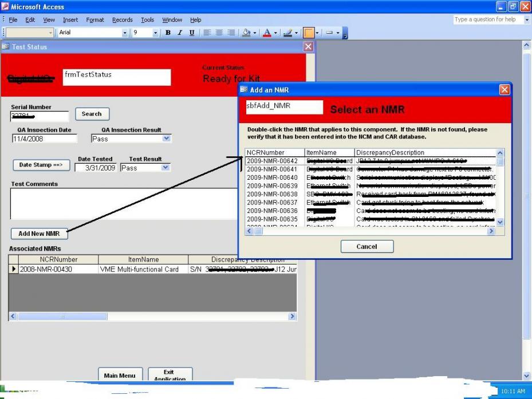Select row 2009-NMR-00641 in NMR list
Screen dimensions: 532x399
pyautogui.click(x=371, y=169)
